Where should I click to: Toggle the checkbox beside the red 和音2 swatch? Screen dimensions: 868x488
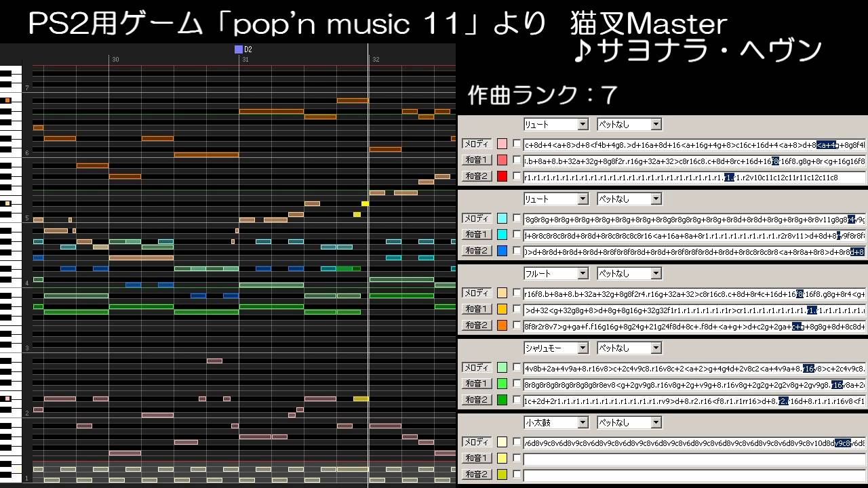pyautogui.click(x=517, y=176)
